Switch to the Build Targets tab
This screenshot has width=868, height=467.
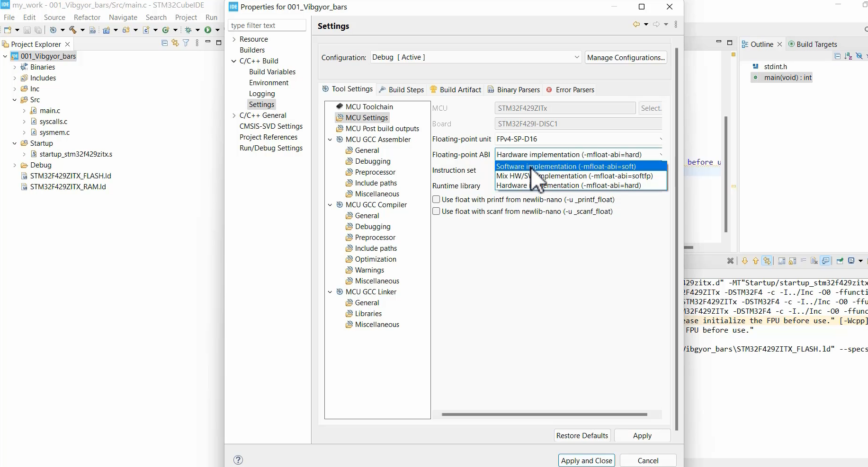pyautogui.click(x=813, y=44)
